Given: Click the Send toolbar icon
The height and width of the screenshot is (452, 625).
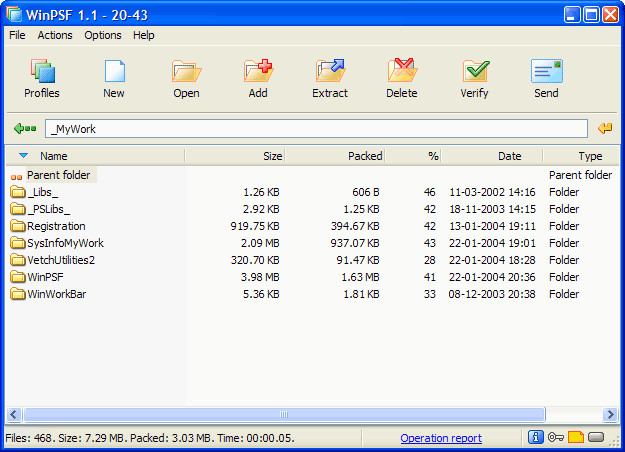Looking at the screenshot, I should (546, 71).
